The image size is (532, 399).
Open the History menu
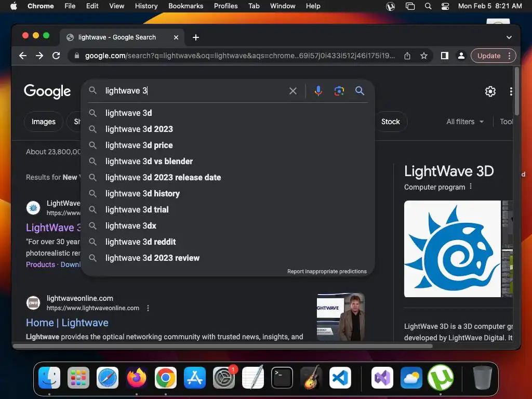[146, 6]
